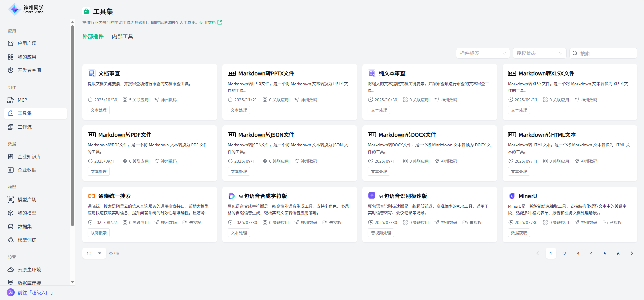The image size is (644, 300).
Task: Click the 应用广场 sidebar icon
Action: pyautogui.click(x=11, y=43)
